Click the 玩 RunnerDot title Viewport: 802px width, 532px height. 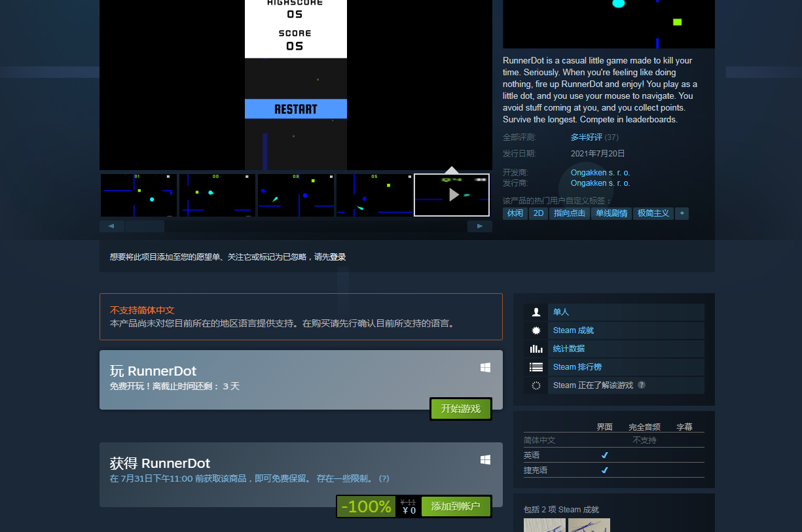153,371
